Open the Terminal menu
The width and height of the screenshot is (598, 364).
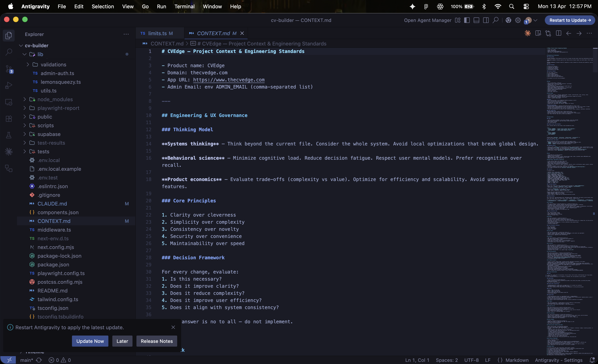pos(185,7)
